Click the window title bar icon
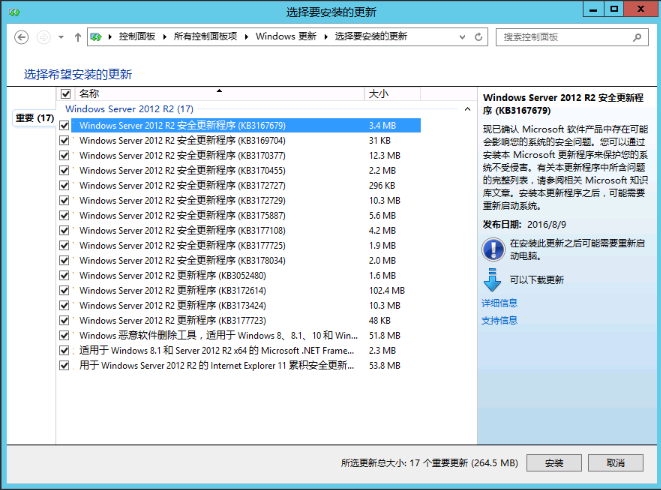Image resolution: width=661 pixels, height=490 pixels. [x=14, y=12]
